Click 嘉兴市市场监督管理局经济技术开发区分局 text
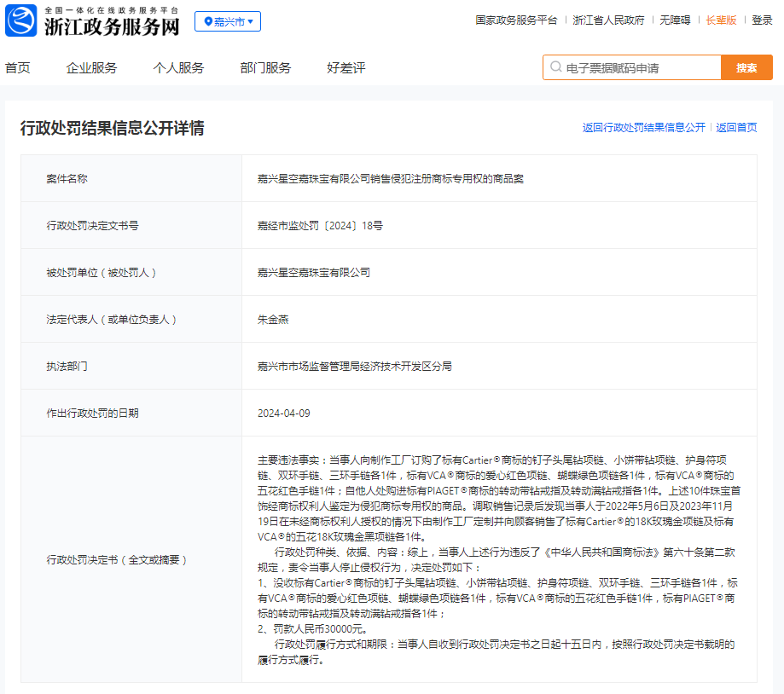This screenshot has width=784, height=694. (x=355, y=367)
